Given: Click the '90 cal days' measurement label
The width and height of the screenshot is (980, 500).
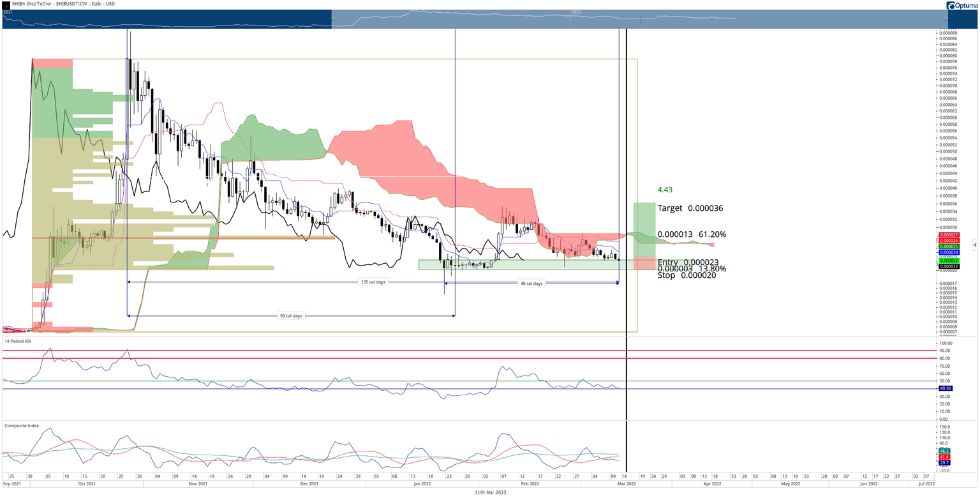Looking at the screenshot, I should [291, 315].
